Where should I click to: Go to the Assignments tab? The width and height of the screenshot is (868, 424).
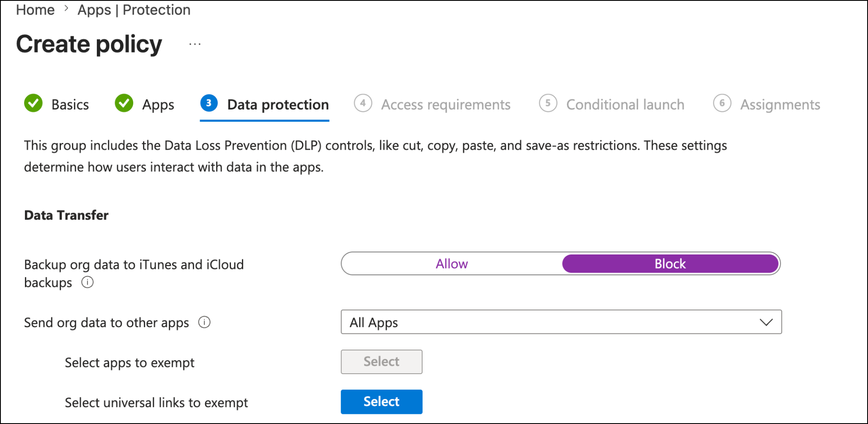click(x=780, y=104)
